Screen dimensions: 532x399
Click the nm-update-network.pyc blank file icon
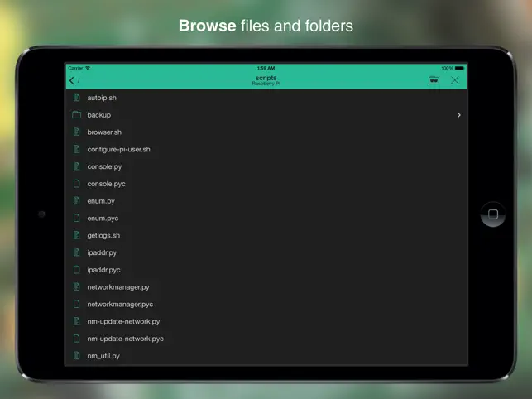(77, 339)
